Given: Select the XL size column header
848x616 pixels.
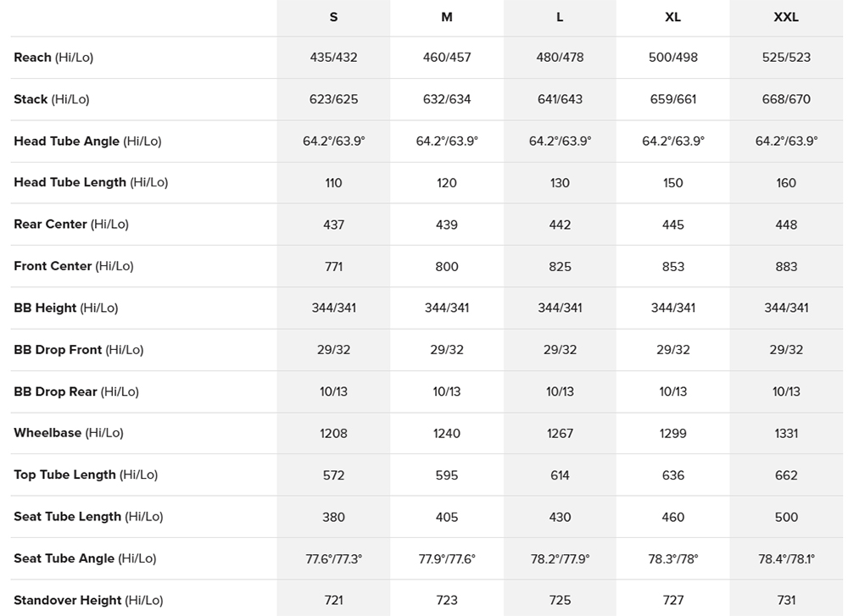Looking at the screenshot, I should click(x=672, y=17).
